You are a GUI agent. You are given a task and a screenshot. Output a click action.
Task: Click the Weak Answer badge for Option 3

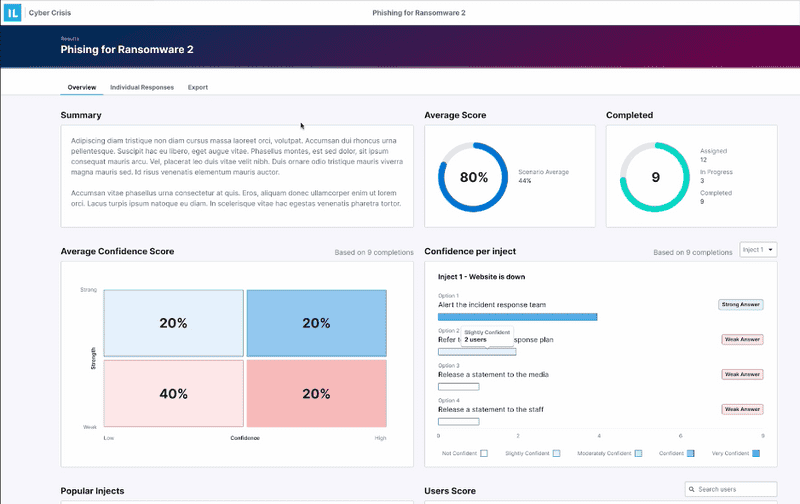point(742,374)
